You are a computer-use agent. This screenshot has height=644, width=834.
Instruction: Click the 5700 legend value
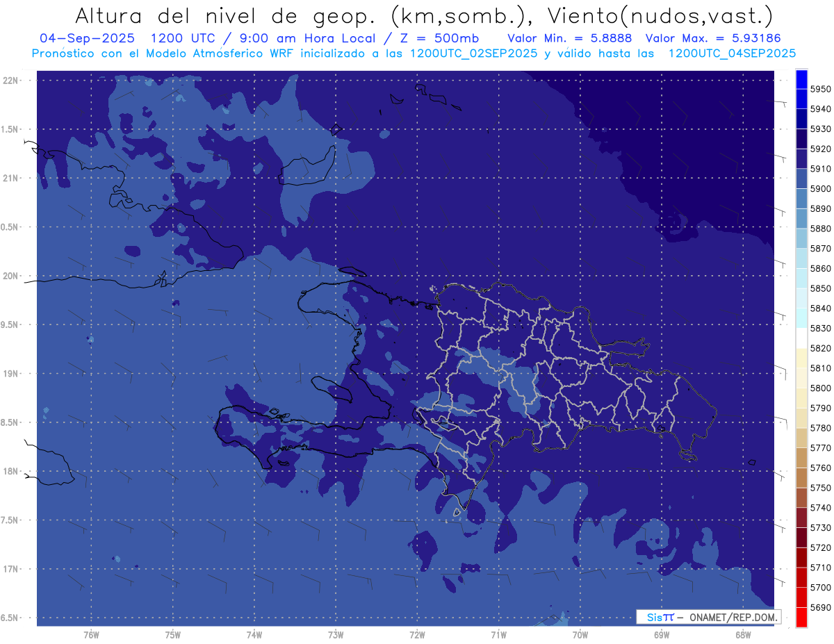click(820, 588)
